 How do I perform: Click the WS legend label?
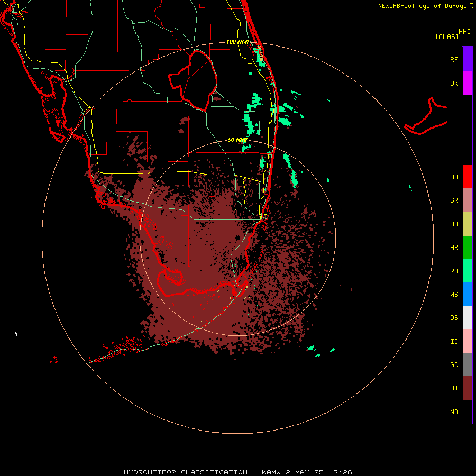pyautogui.click(x=454, y=295)
